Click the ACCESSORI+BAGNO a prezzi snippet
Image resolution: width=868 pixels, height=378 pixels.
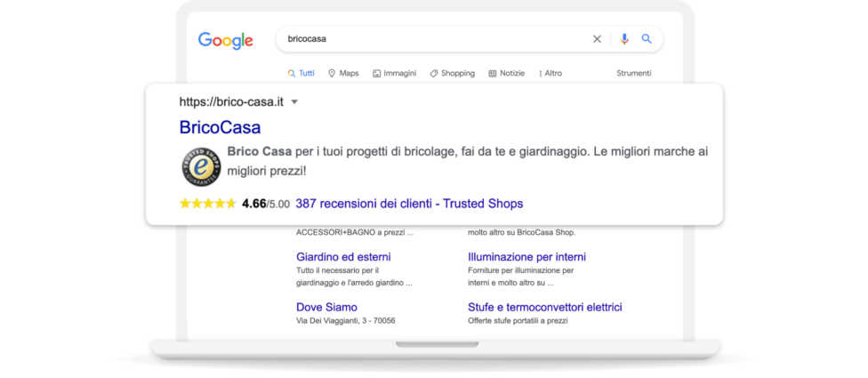coord(355,233)
